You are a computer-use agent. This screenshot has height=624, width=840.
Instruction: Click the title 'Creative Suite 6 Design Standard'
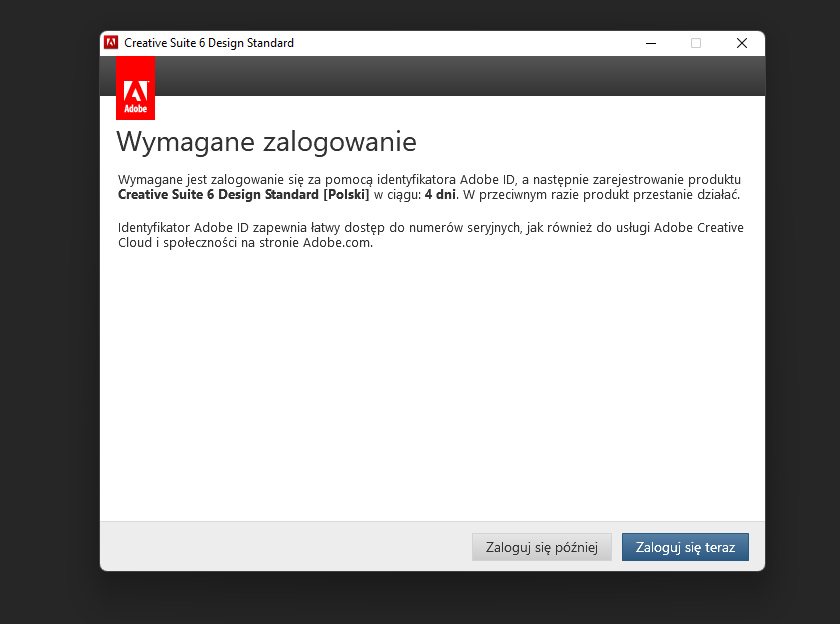click(208, 43)
